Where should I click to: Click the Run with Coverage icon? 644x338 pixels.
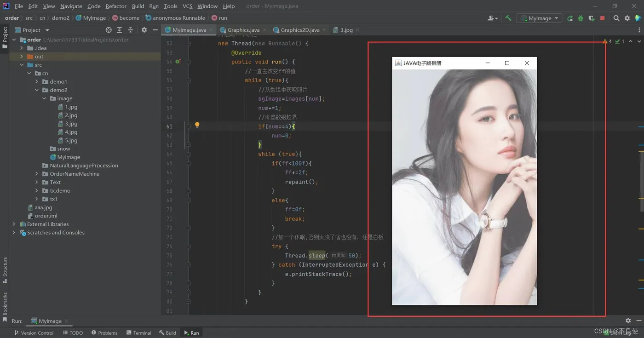pyautogui.click(x=592, y=18)
